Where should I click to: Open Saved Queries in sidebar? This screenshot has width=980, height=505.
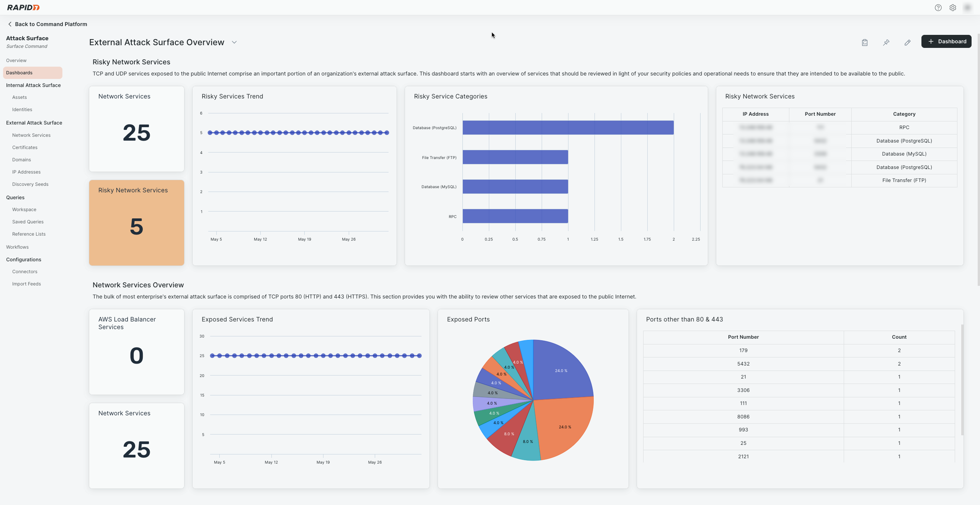point(28,222)
